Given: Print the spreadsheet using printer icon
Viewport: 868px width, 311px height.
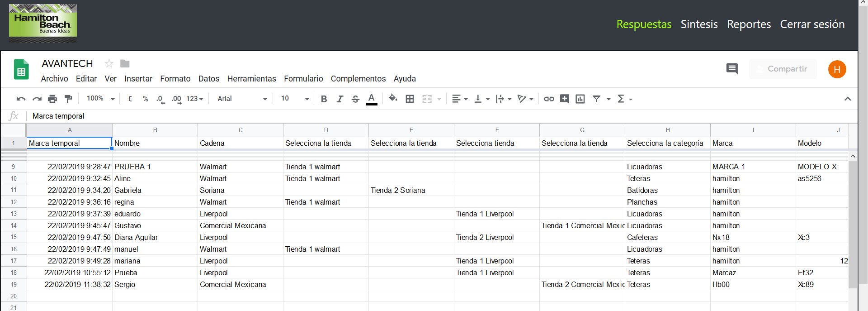Looking at the screenshot, I should point(52,99).
